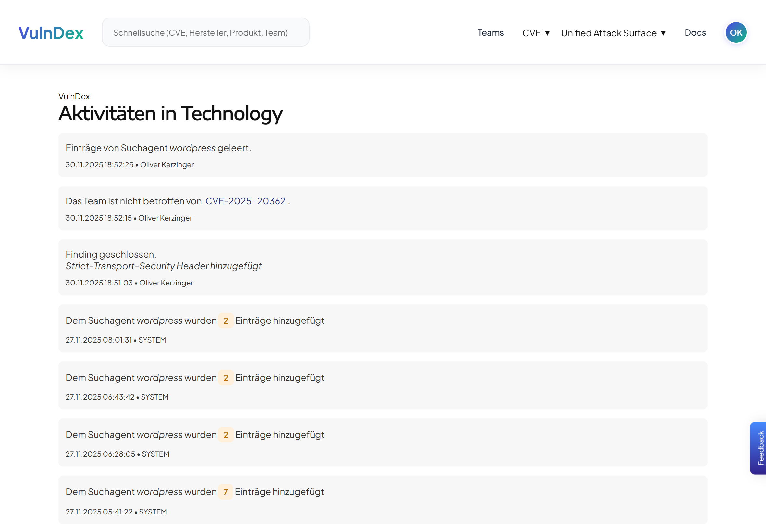Focus the Schnellsuche search field
766x532 pixels.
click(205, 32)
